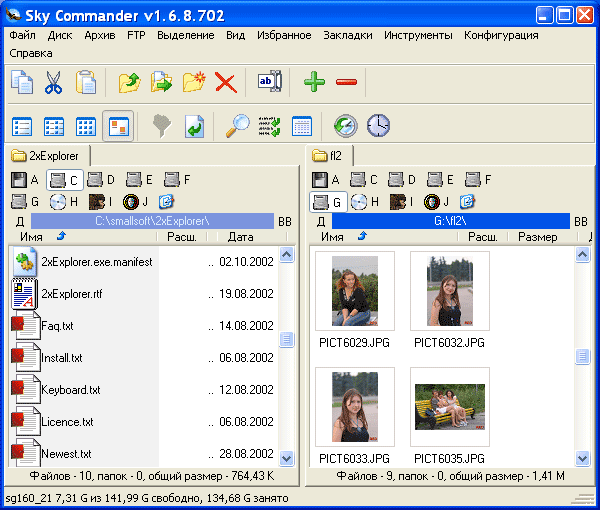Create a new folder using the sparkle folder icon
This screenshot has width=600, height=510.
point(194,81)
